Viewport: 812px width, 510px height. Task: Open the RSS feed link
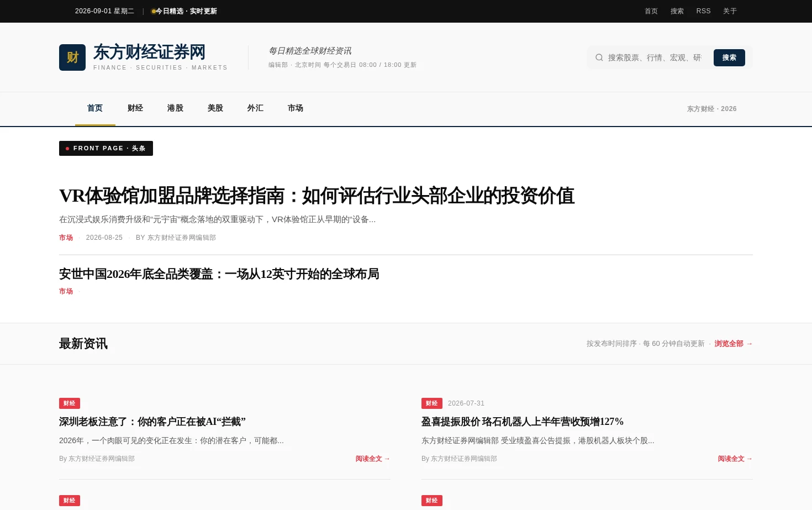pos(703,11)
